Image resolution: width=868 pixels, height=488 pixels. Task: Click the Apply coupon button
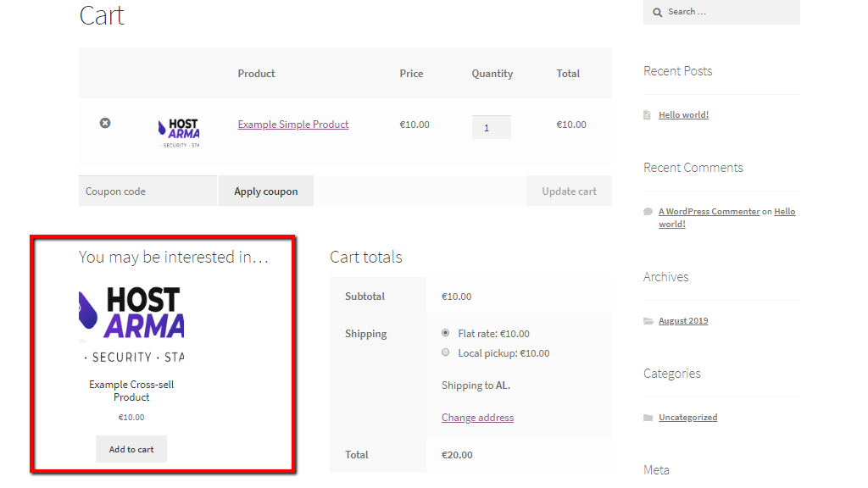coord(266,191)
